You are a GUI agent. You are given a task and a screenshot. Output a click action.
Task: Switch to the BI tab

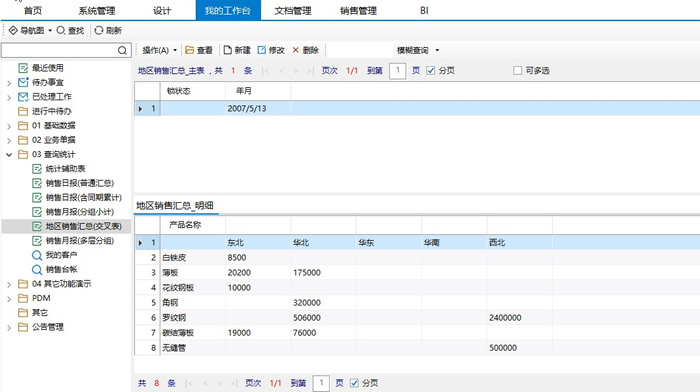click(424, 10)
